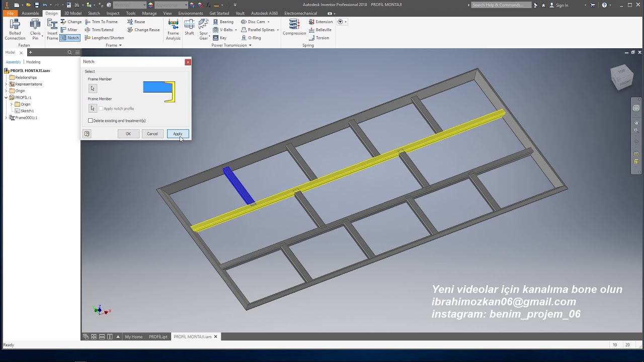Add a browser panel with the plus
This screenshot has height=362, width=644.
30,52
